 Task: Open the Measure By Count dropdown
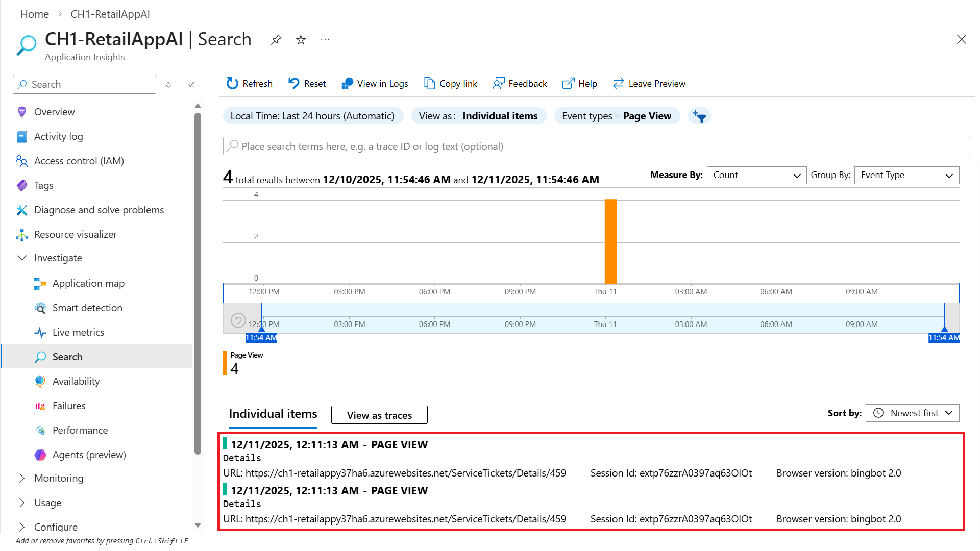click(x=756, y=175)
